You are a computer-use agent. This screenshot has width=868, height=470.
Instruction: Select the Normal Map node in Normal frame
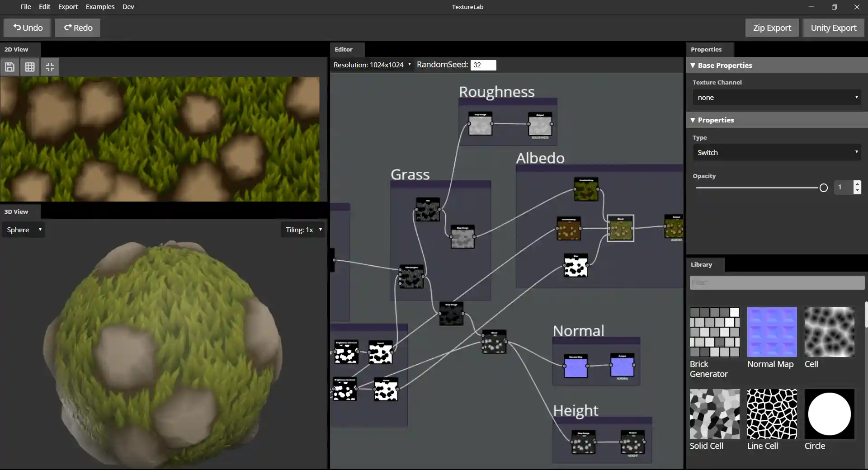[x=576, y=366]
